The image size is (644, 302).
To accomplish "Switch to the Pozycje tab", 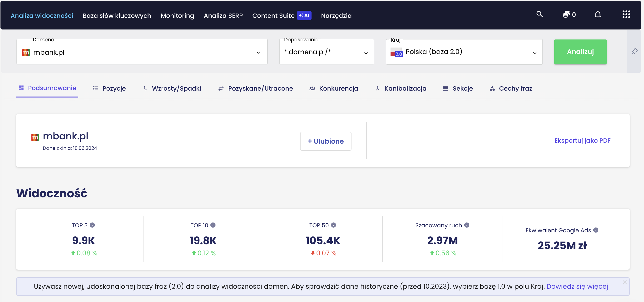I will [x=109, y=88].
